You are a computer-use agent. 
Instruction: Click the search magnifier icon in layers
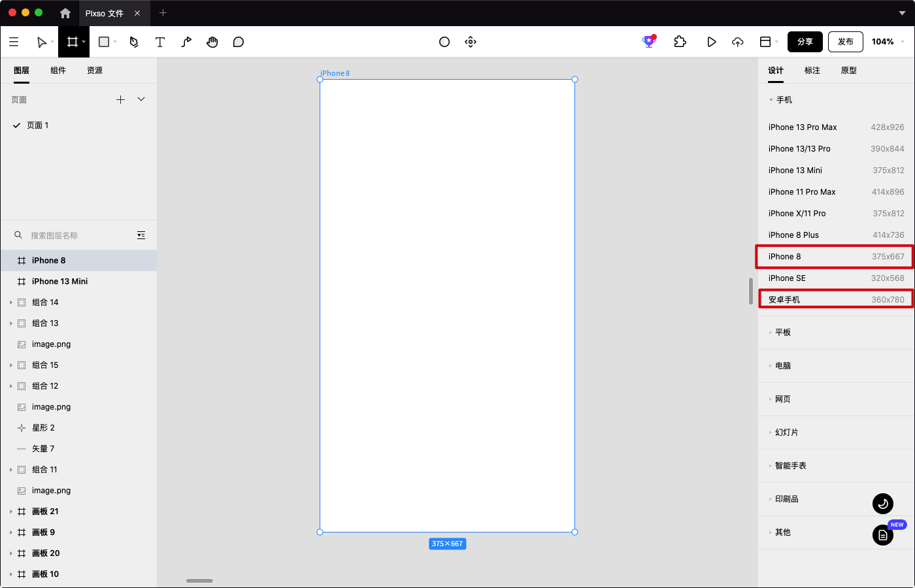point(18,235)
